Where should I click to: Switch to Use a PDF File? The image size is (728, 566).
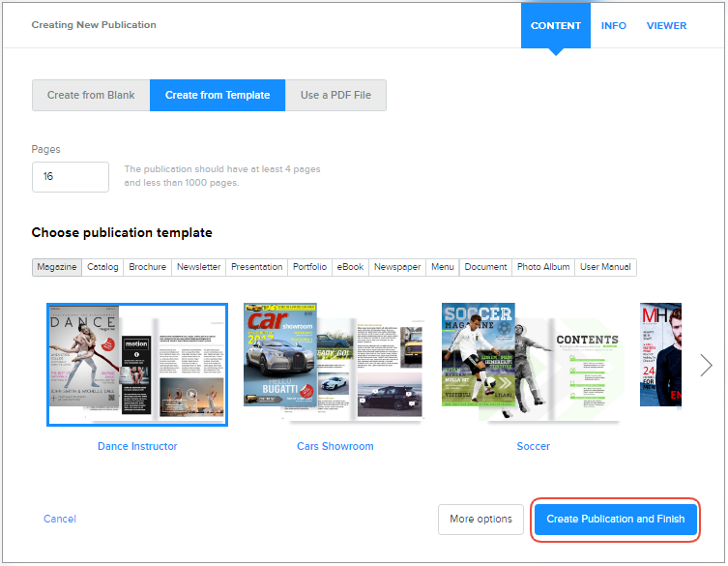335,96
